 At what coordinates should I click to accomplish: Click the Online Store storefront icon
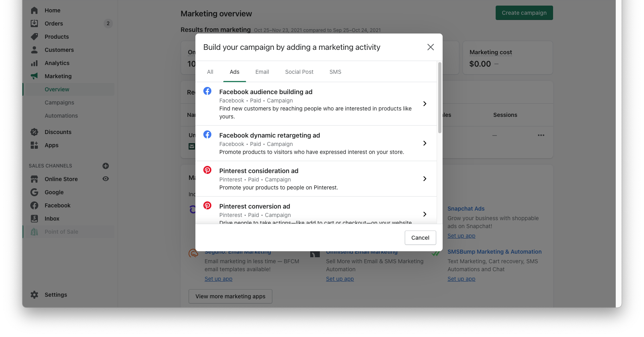coord(34,179)
